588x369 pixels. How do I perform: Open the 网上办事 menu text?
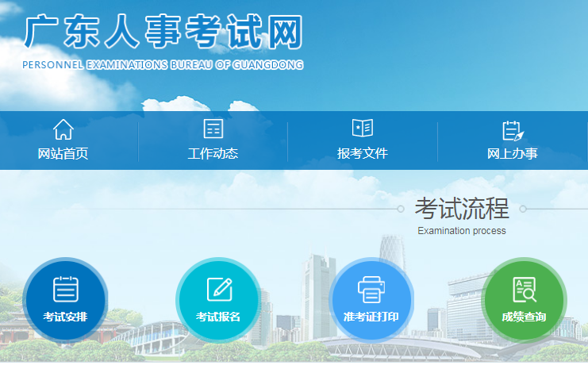tap(513, 153)
